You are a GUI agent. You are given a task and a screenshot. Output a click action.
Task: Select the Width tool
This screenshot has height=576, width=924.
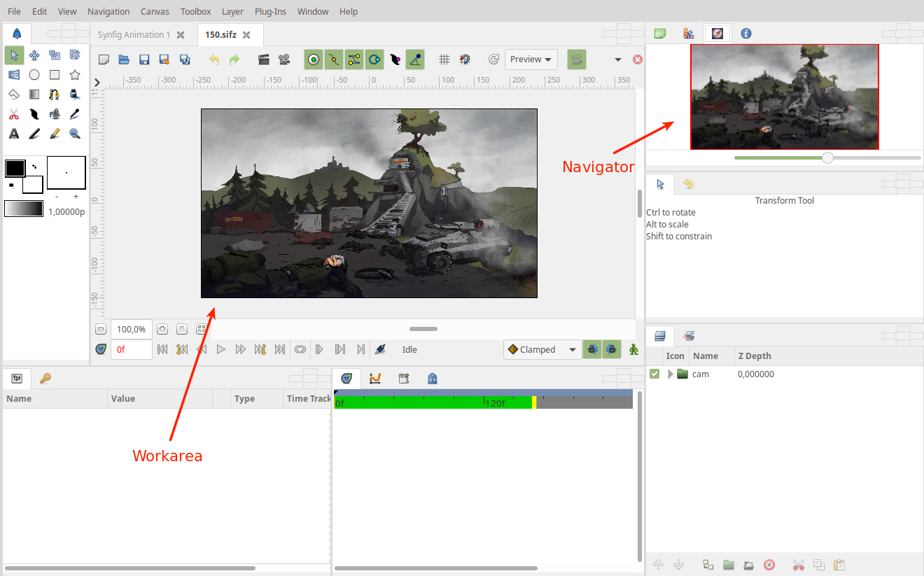(34, 113)
